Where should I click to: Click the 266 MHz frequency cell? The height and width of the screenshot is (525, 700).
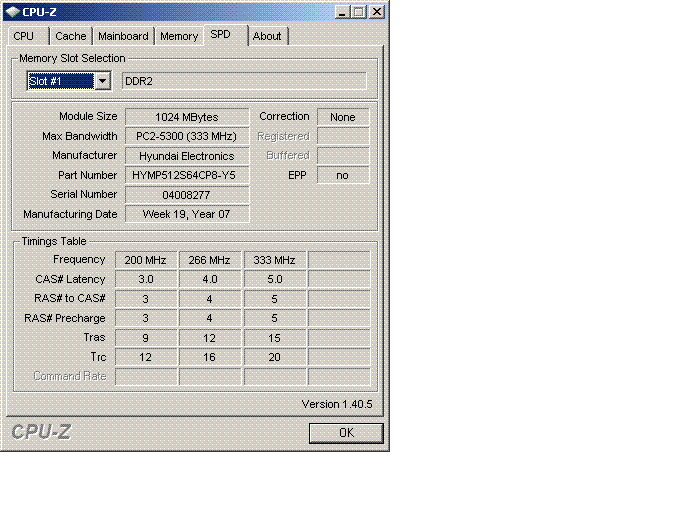(210, 260)
